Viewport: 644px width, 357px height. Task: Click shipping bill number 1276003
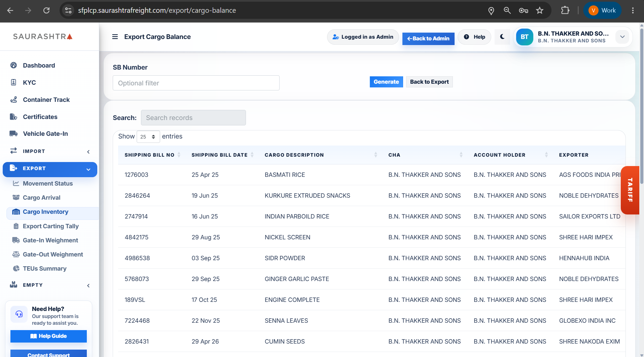[136, 174]
